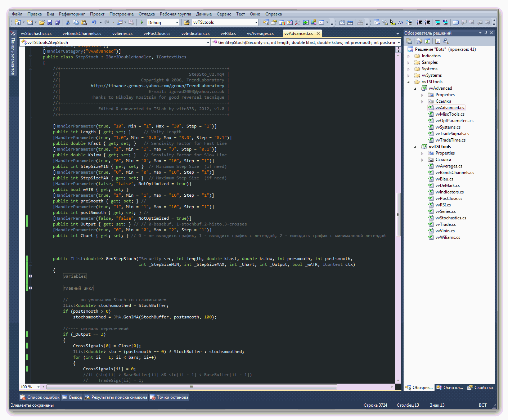Open the TrendLaboratory yahoo groups link

(x=157, y=86)
